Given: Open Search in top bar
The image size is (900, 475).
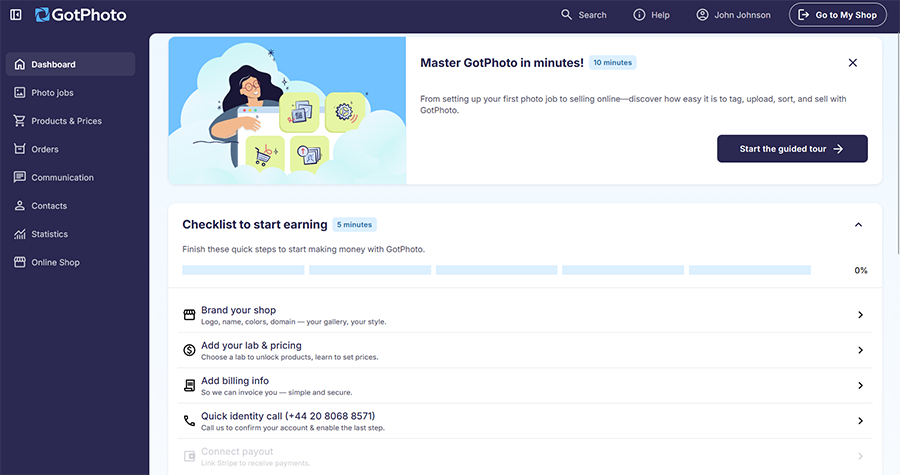Looking at the screenshot, I should click(x=584, y=15).
